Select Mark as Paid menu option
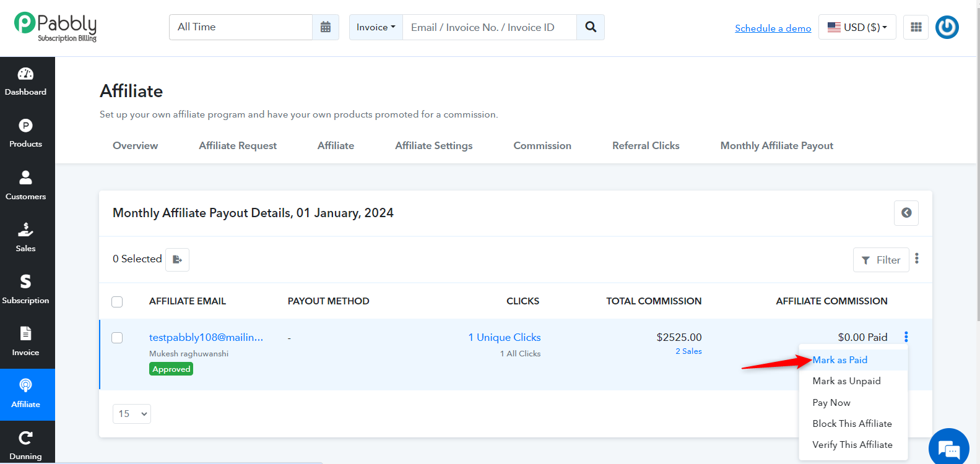980x464 pixels. [x=839, y=360]
